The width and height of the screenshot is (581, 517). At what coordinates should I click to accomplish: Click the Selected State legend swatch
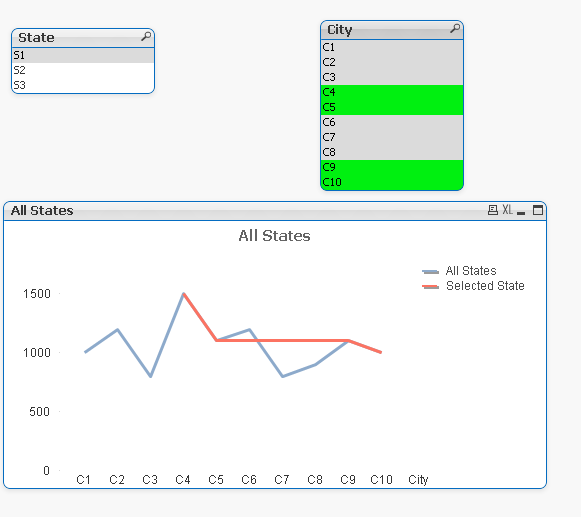pyautogui.click(x=430, y=286)
